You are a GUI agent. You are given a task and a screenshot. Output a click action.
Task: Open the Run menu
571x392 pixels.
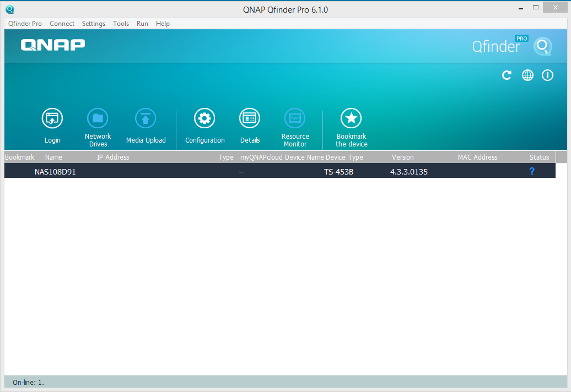[142, 24]
